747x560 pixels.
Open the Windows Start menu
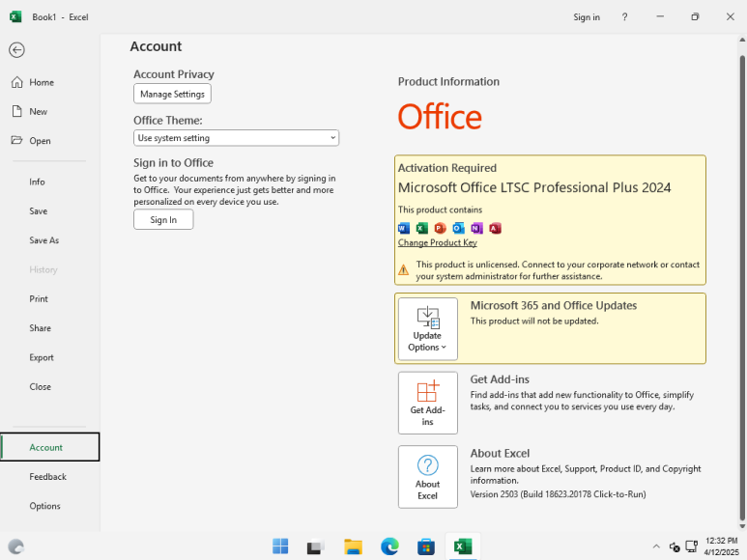(x=280, y=546)
